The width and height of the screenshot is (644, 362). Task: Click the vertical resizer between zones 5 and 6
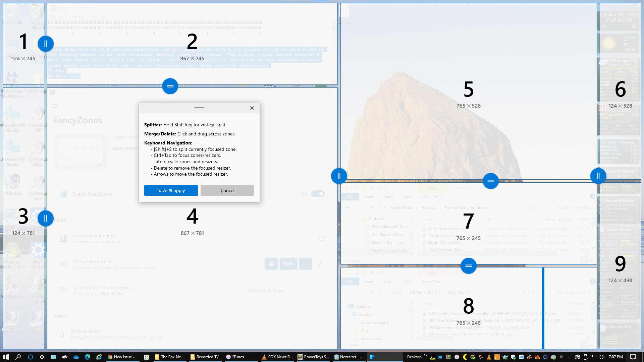598,176
